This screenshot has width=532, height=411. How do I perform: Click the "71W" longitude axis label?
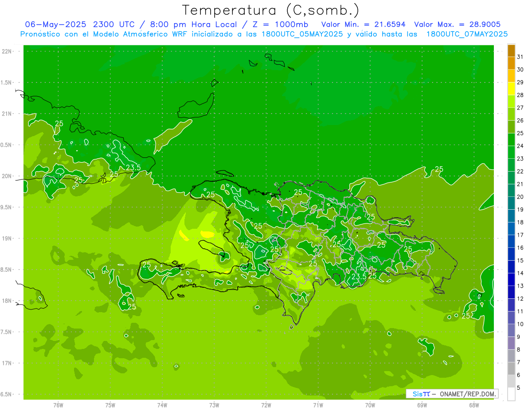pos(318,405)
